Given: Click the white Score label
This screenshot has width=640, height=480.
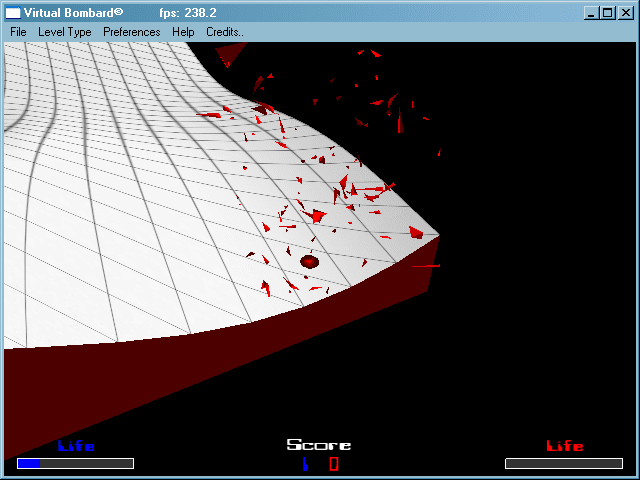Looking at the screenshot, I should point(319,444).
